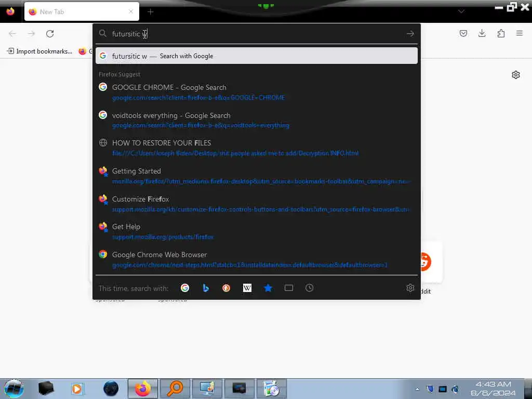Close the New Tab tab
This screenshot has width=532, height=399.
(x=131, y=11)
